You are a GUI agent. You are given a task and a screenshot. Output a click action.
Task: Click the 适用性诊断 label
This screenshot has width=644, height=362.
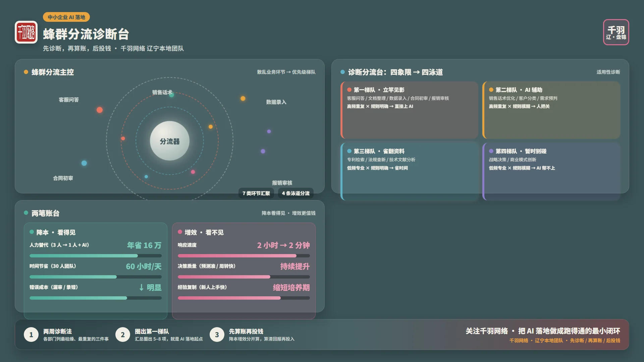pos(608,72)
